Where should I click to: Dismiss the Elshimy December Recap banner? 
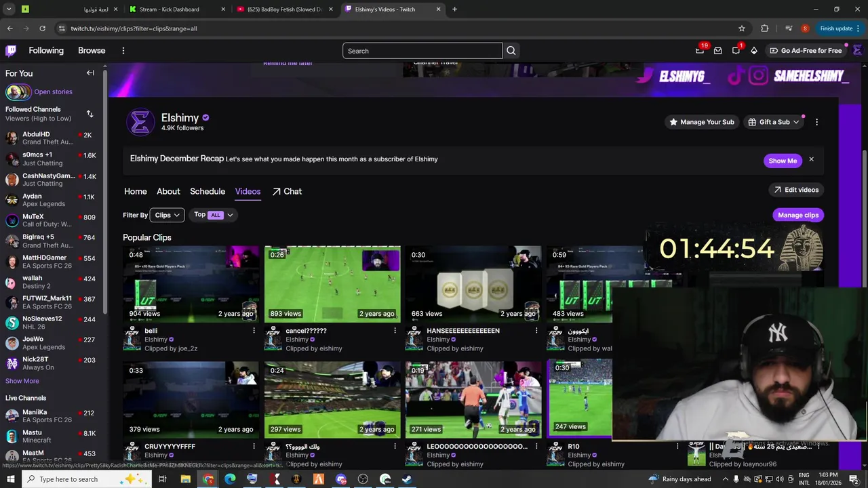tap(811, 159)
